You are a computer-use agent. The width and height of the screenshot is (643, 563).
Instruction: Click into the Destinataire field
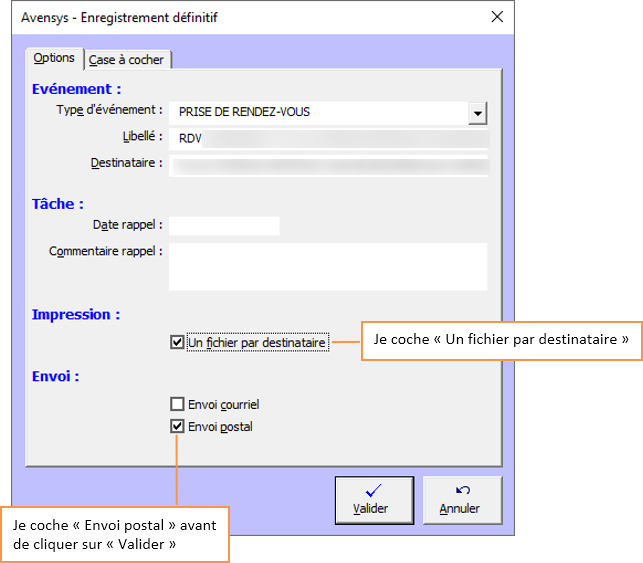click(327, 163)
